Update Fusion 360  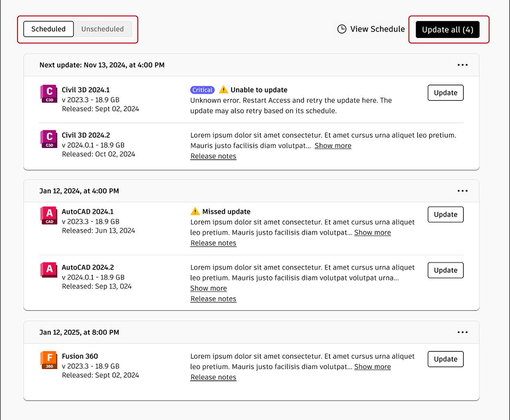[x=445, y=359]
